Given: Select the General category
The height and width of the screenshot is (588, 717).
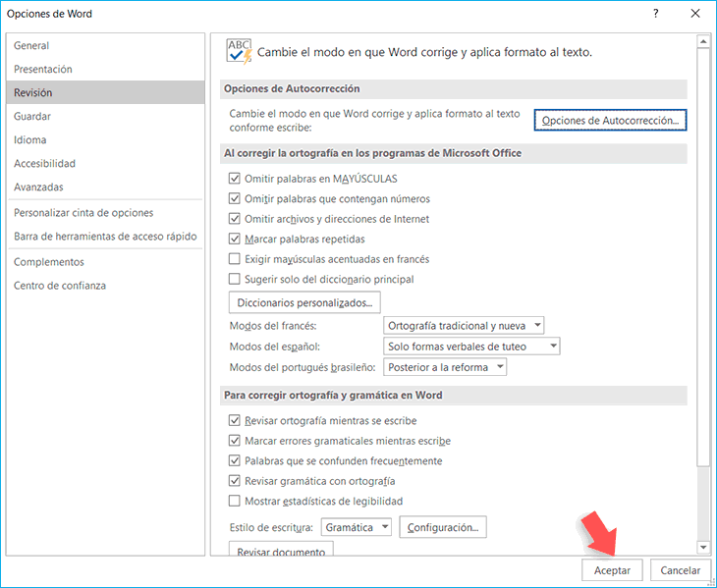Looking at the screenshot, I should [x=31, y=46].
